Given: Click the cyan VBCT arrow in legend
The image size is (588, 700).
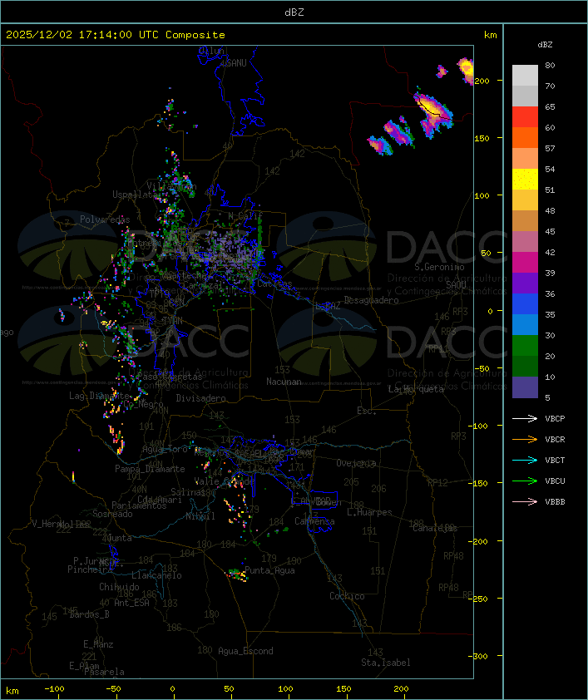Looking at the screenshot, I should coord(525,461).
